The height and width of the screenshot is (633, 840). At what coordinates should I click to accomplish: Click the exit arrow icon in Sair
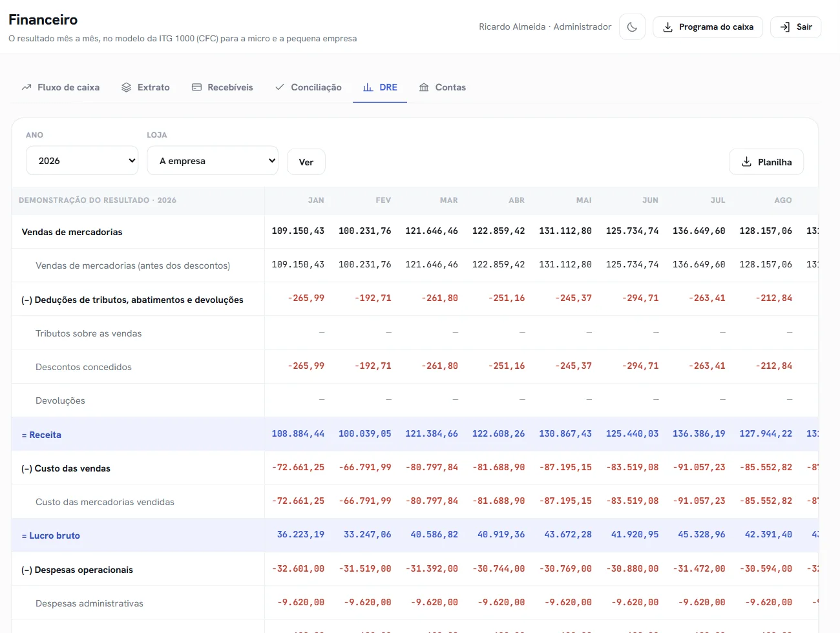(785, 27)
